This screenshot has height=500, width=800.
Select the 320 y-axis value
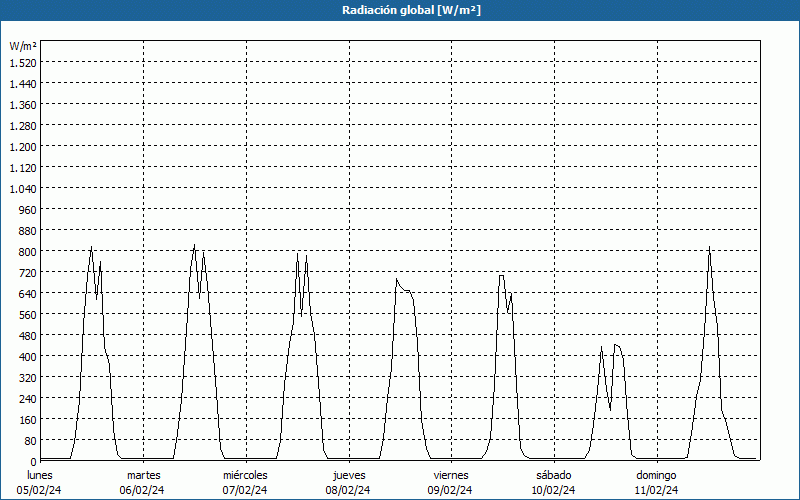[x=27, y=378]
